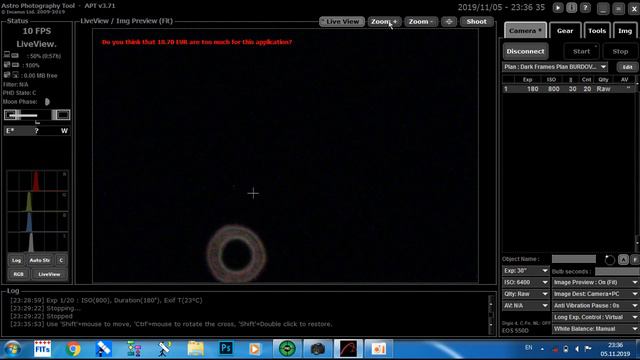Open the file explorer folder in the taskbar
The height and width of the screenshot is (360, 640).
(x=196, y=349)
